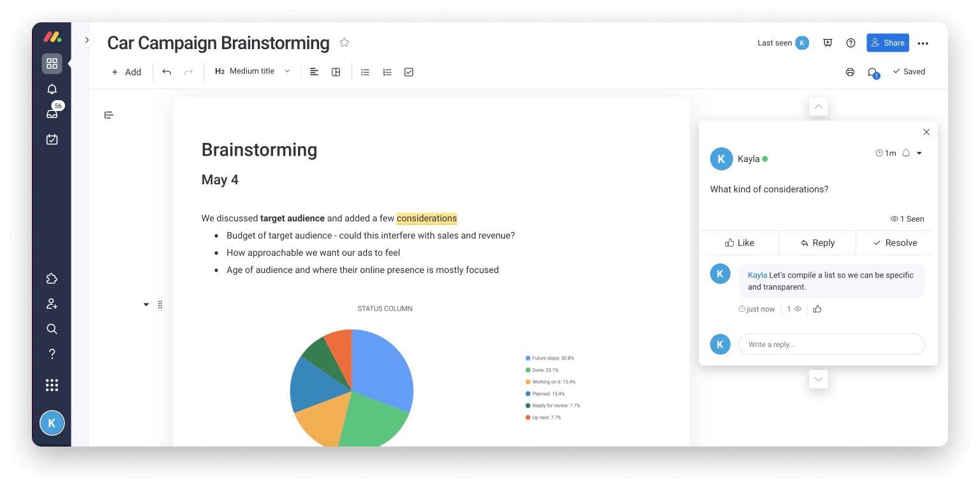The image size is (980, 488).
Task: Click the undo arrow in toolbar
Action: (x=167, y=72)
